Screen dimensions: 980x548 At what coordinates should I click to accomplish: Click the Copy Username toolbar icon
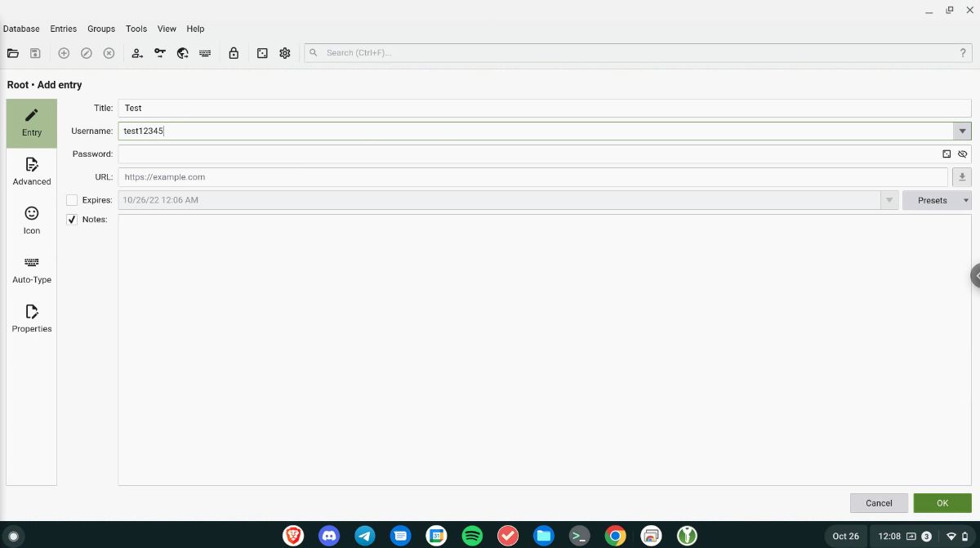[137, 53]
